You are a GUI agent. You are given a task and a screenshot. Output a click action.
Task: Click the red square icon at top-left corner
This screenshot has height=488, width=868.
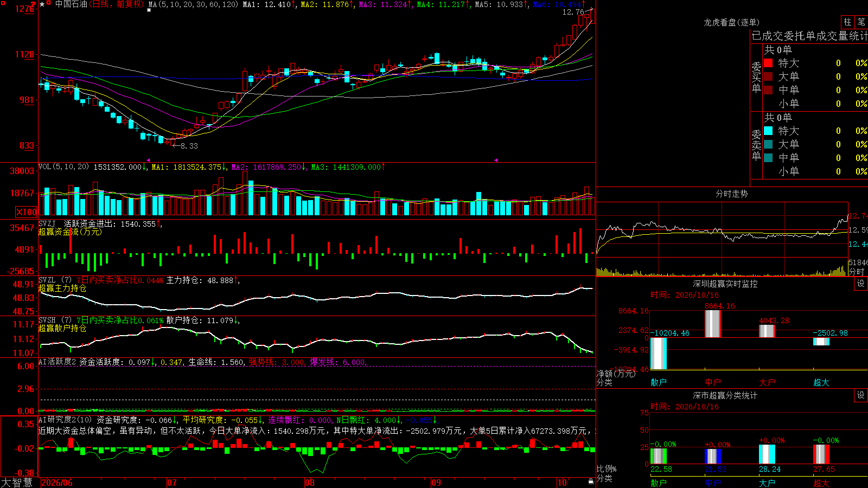point(2,2)
